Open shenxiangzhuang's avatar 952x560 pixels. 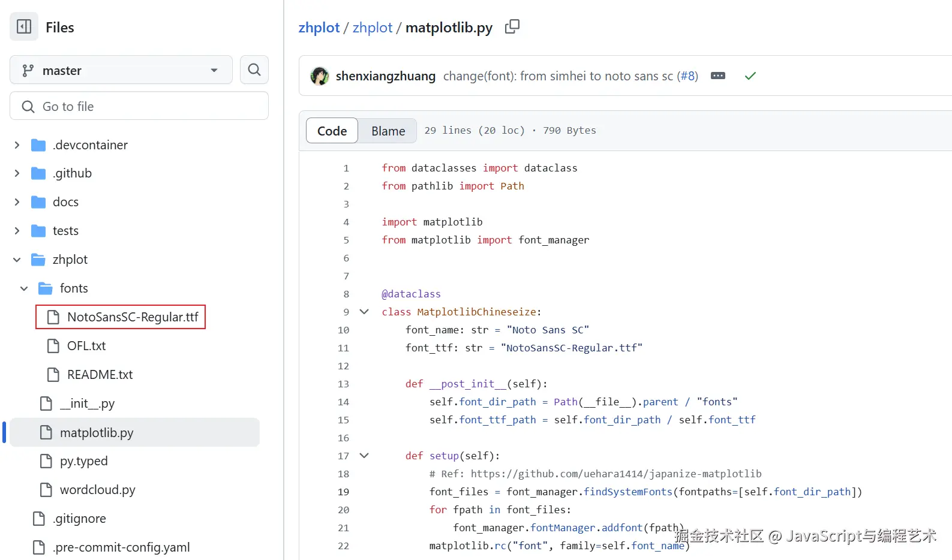pyautogui.click(x=320, y=76)
